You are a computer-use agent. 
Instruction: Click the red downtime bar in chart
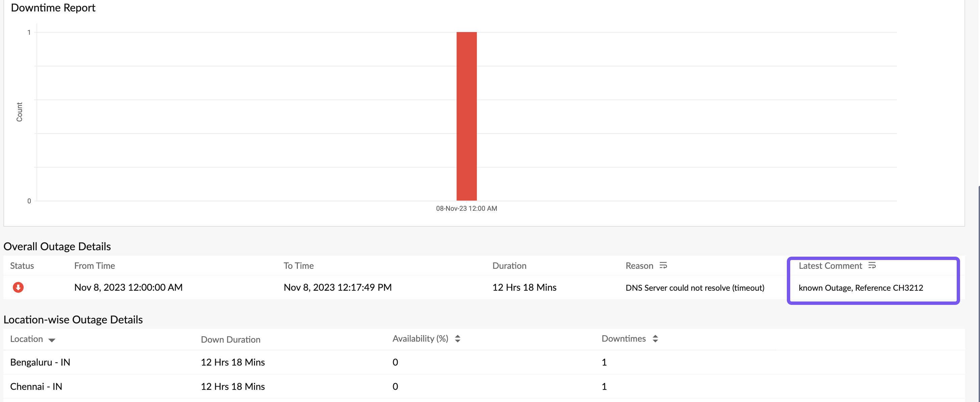tap(466, 116)
